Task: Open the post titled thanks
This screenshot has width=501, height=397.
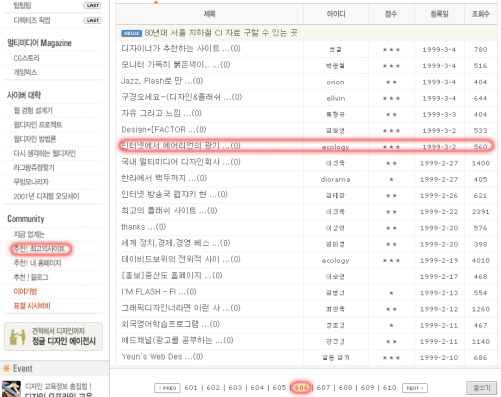Action: pyautogui.click(x=144, y=227)
